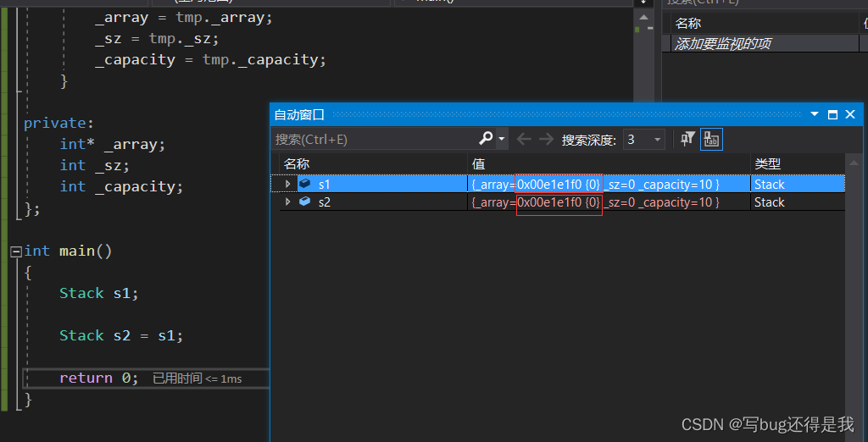
Task: Click the magnifier search icon
Action: 486,138
